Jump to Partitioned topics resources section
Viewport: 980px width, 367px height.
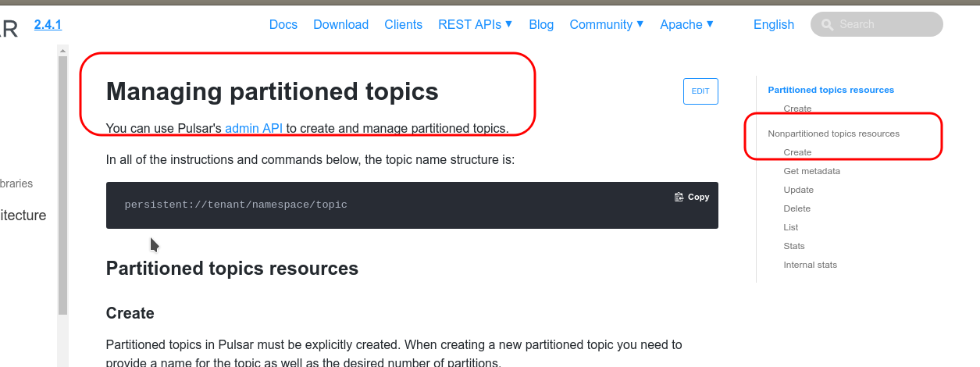click(x=831, y=90)
